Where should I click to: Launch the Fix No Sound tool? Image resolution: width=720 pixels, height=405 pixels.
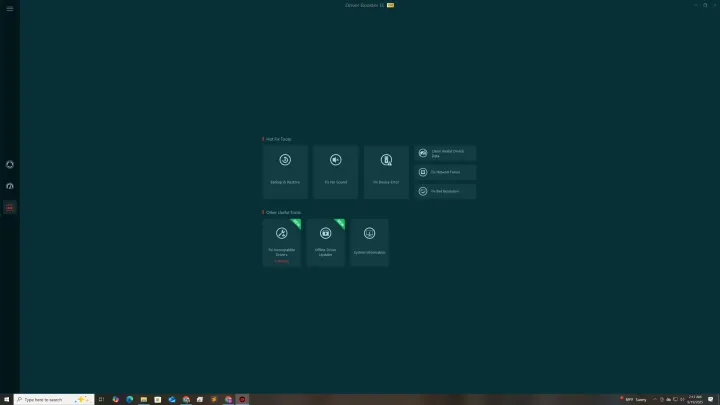coord(336,171)
